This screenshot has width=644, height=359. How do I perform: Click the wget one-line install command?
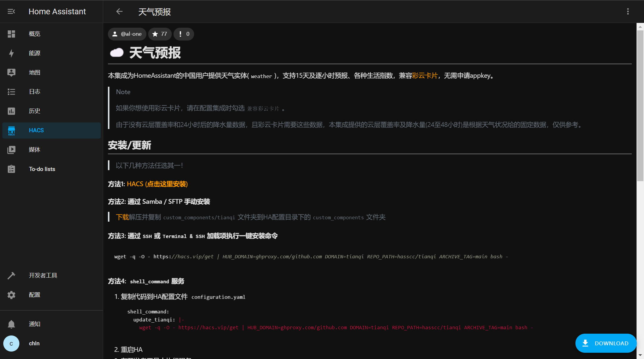point(311,257)
